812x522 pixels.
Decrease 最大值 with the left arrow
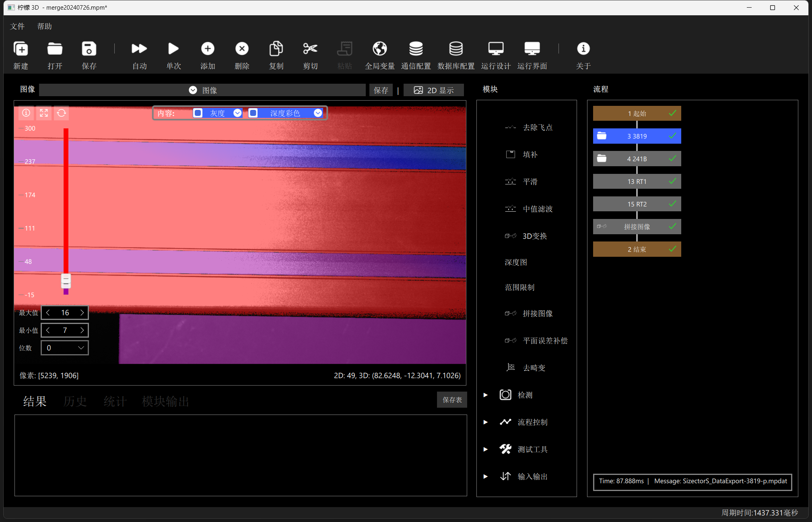coord(48,313)
